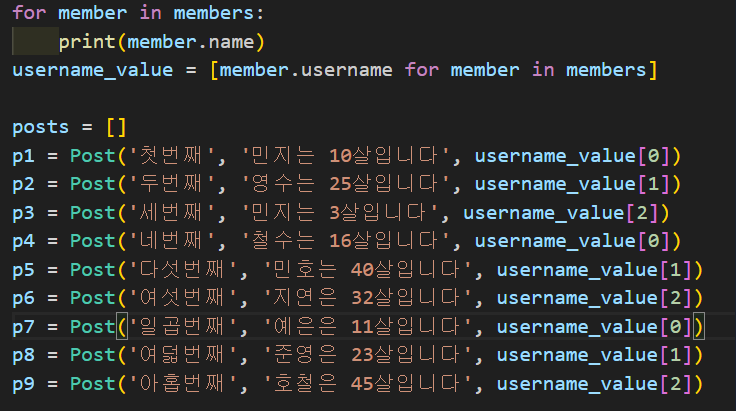Viewport: 736px width, 411px height.
Task: Click the string '영수는 25살입니다'
Action: 345,184
